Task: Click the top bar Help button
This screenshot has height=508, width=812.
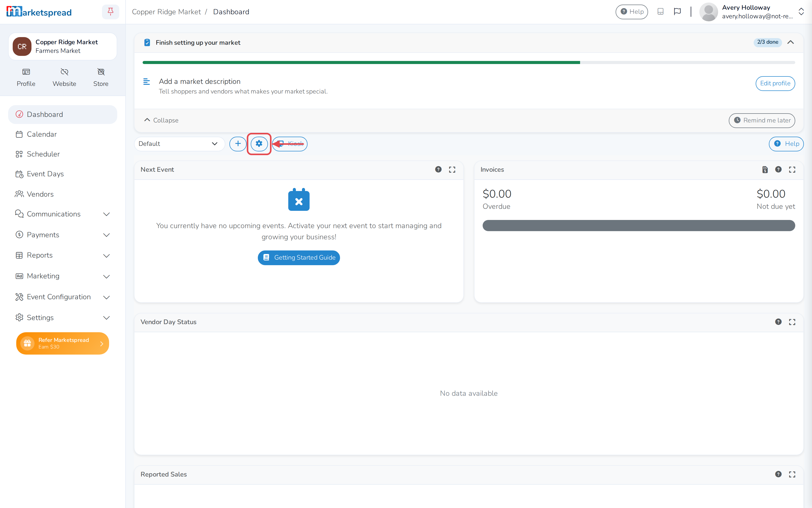Action: (632, 12)
